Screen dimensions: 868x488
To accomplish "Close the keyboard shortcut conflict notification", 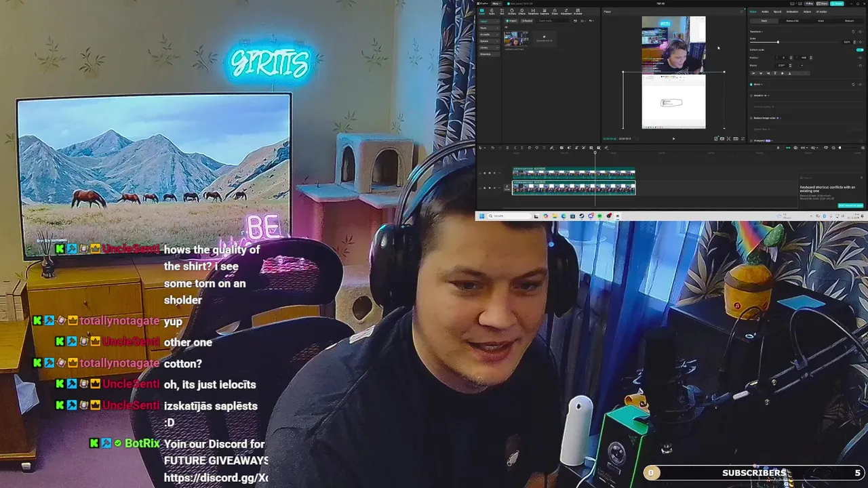I will 861,178.
